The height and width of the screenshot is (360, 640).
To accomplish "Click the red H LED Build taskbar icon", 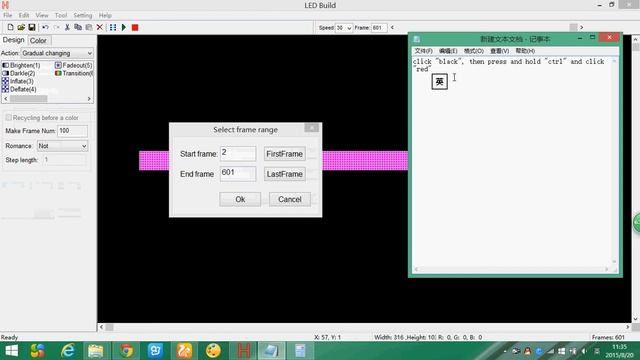I will click(x=243, y=351).
